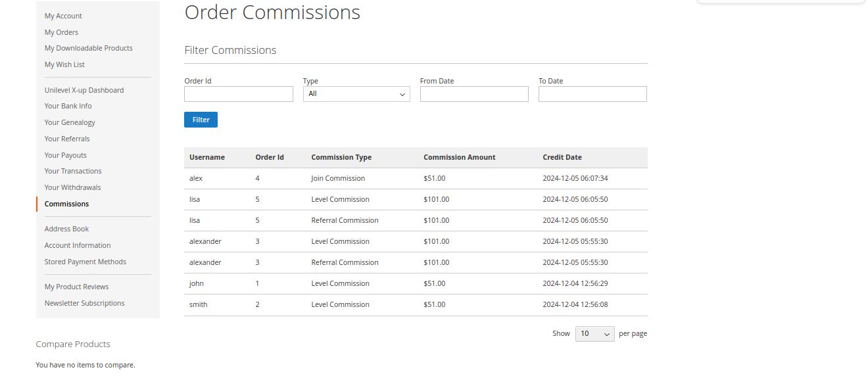Click the blue Filter button
The width and height of the screenshot is (868, 378).
201,120
